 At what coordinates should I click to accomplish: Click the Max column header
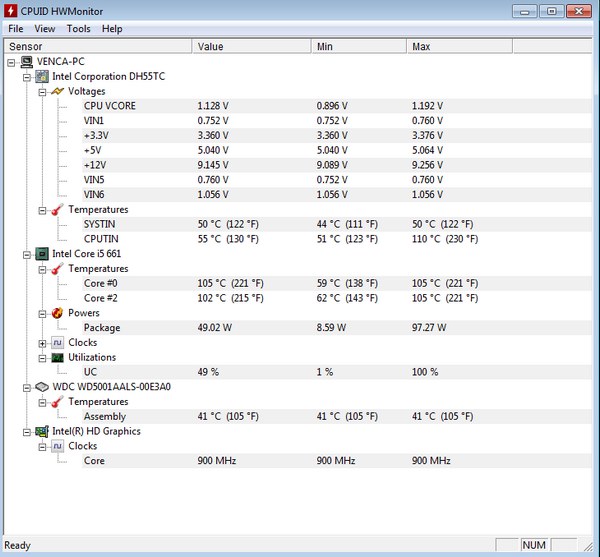pyautogui.click(x=460, y=46)
